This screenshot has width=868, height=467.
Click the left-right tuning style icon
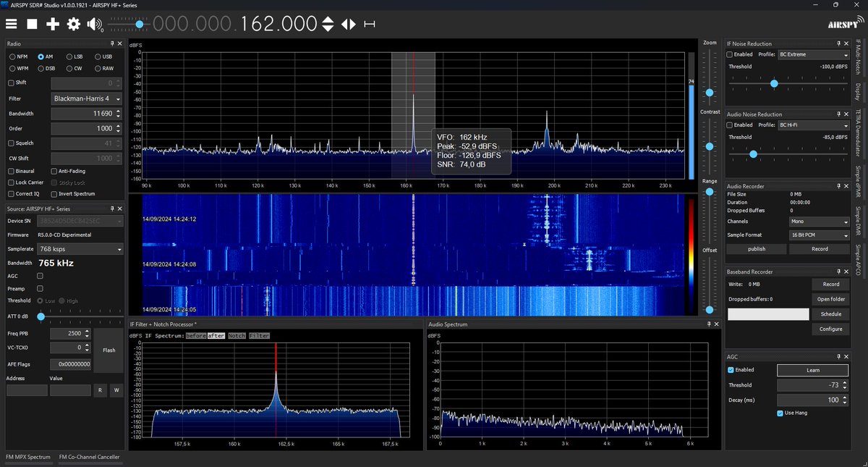[349, 24]
